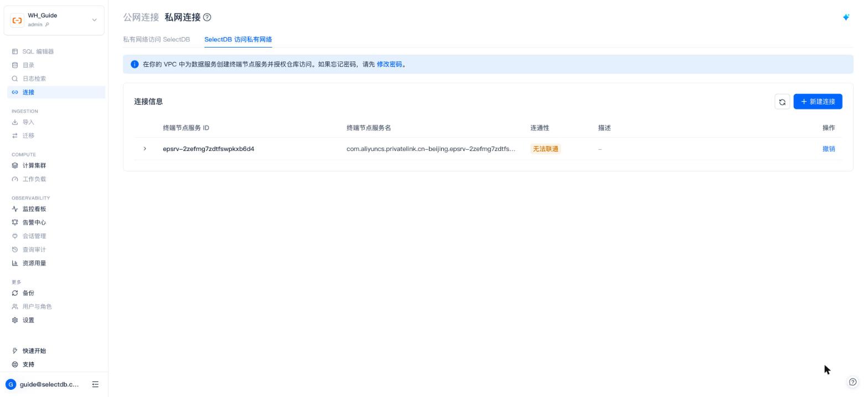Screen dimensions: 868x397
Task: Click the 导入 download icon
Action: click(15, 122)
